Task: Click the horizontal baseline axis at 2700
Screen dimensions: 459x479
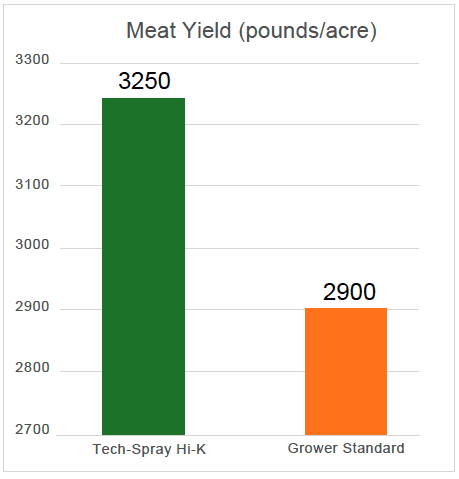Action: (x=238, y=435)
